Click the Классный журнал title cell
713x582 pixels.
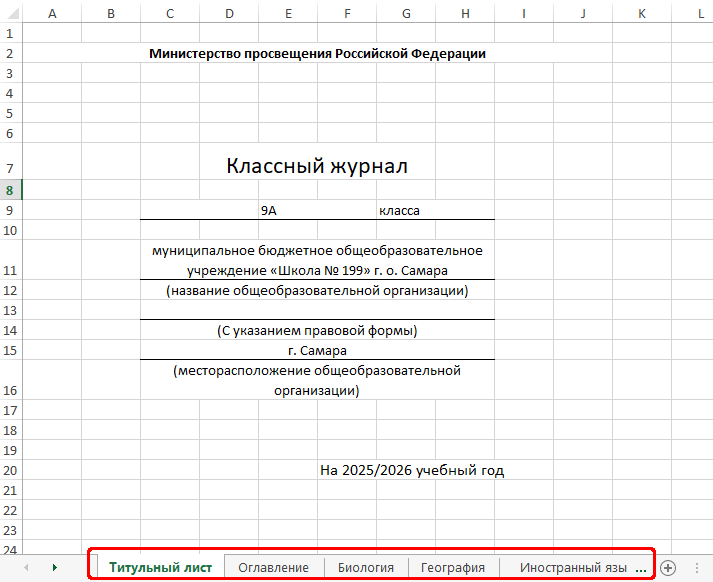[317, 166]
